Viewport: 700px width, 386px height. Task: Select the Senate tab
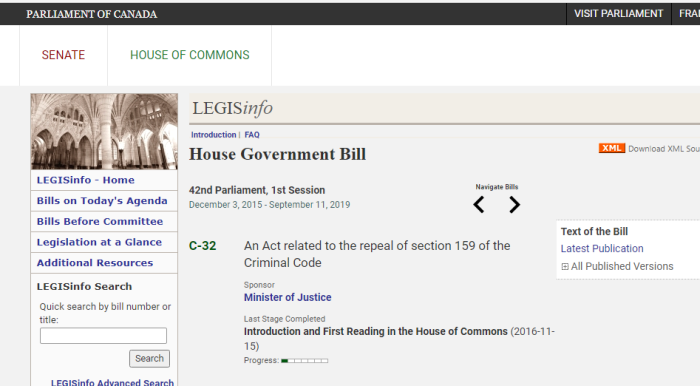pos(63,55)
